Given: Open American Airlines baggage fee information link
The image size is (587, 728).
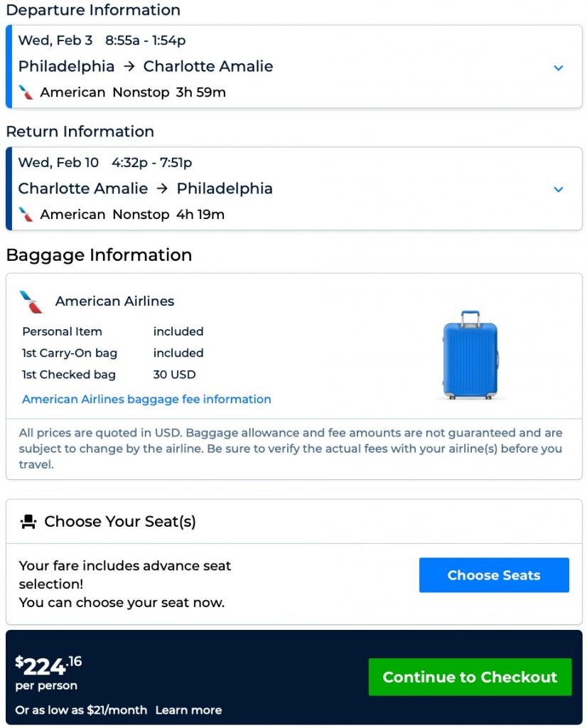Looking at the screenshot, I should [146, 400].
